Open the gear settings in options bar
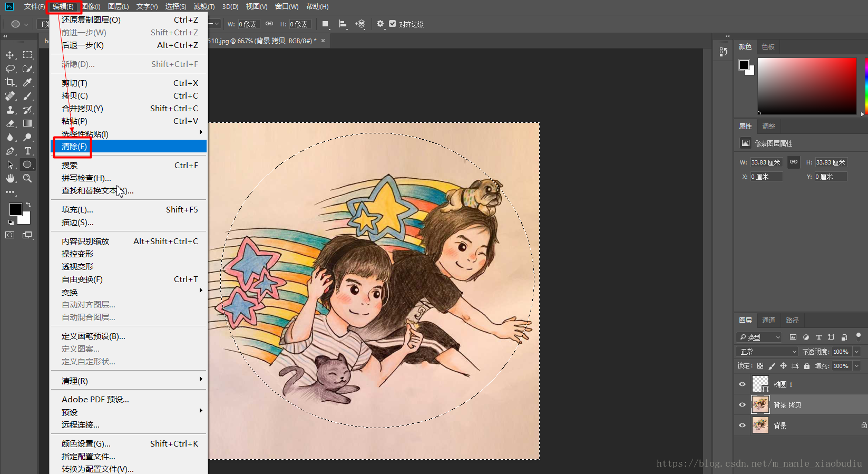The height and width of the screenshot is (474, 868). (380, 24)
